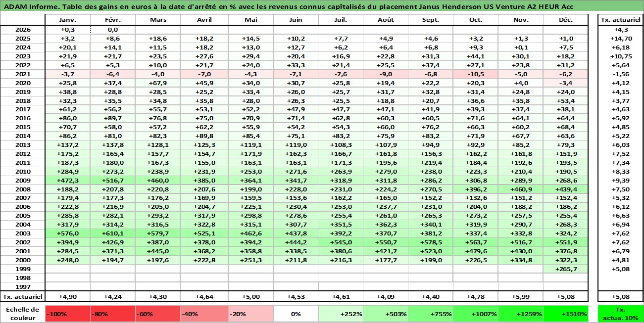Click the 2023 actuarial rate +10,75
Image resolution: width=644 pixels, height=323 pixels.
coord(620,56)
